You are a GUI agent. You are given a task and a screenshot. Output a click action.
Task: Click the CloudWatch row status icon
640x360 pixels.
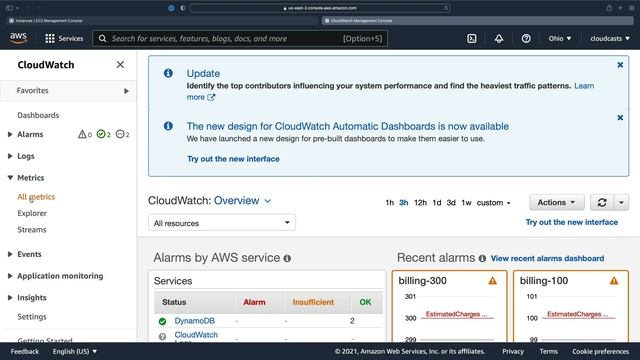162,337
